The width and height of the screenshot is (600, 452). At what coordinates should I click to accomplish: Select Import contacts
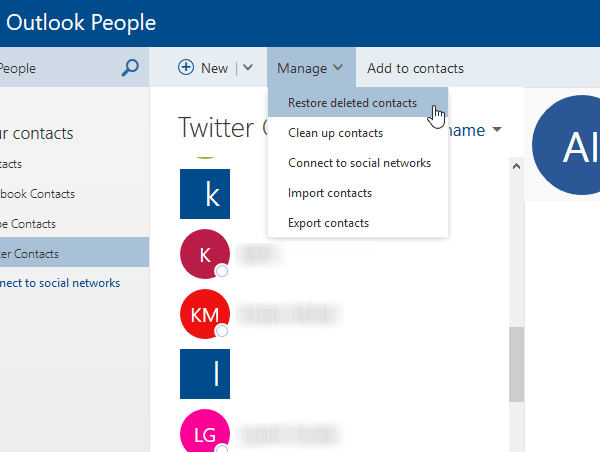(x=358, y=193)
